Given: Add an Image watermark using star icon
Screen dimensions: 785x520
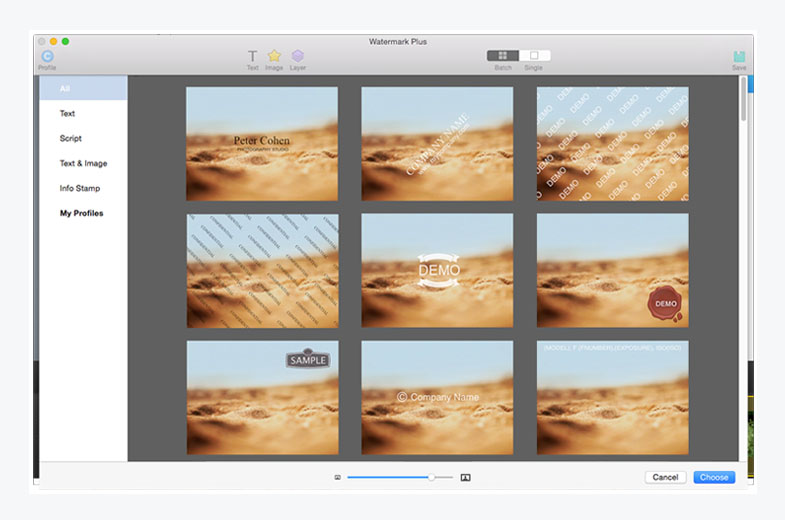Looking at the screenshot, I should (274, 57).
